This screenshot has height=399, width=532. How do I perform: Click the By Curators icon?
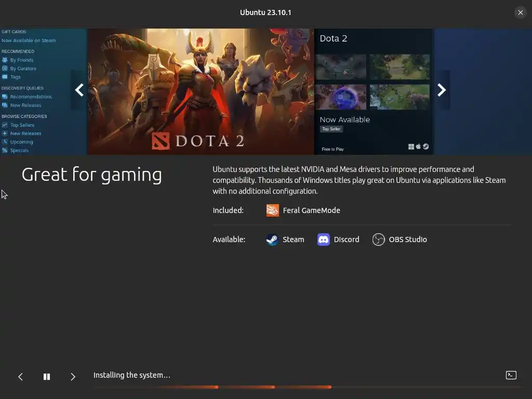coord(5,68)
